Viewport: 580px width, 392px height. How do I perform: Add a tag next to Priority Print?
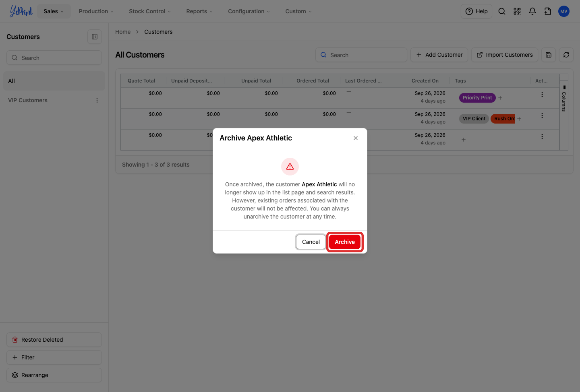[500, 98]
